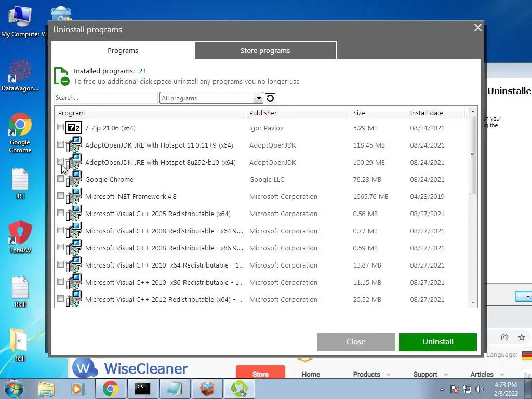Image resolution: width=532 pixels, height=399 pixels.
Task: Open Home link on WiseCleaner page
Action: [x=311, y=374]
